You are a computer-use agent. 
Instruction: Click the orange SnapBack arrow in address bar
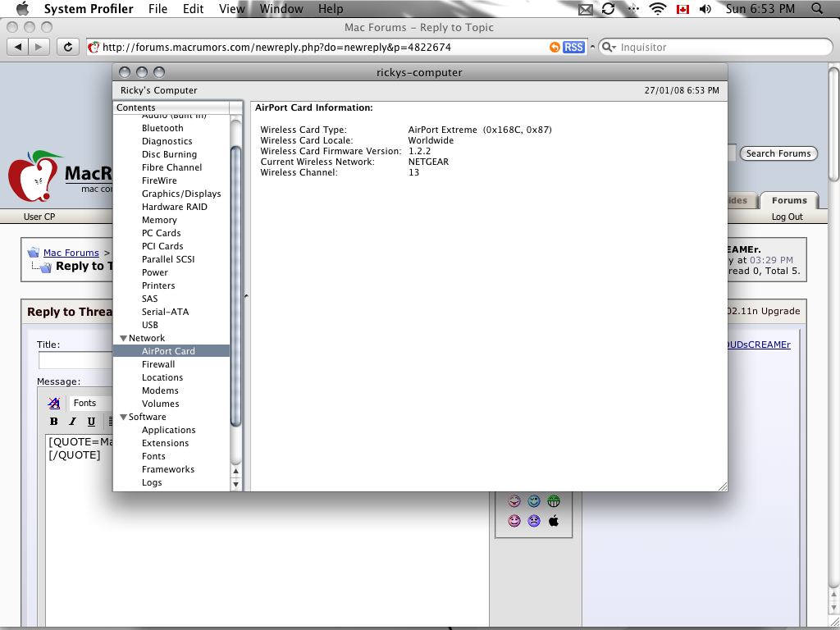click(x=555, y=47)
